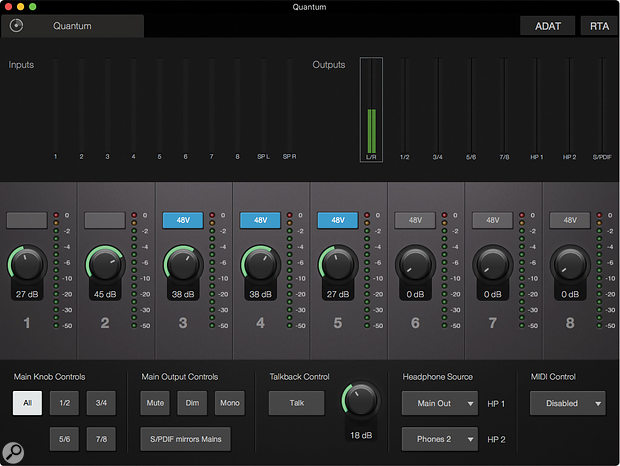Open HP 2 Phones 2 source dropdown
The height and width of the screenshot is (466, 620).
point(440,439)
